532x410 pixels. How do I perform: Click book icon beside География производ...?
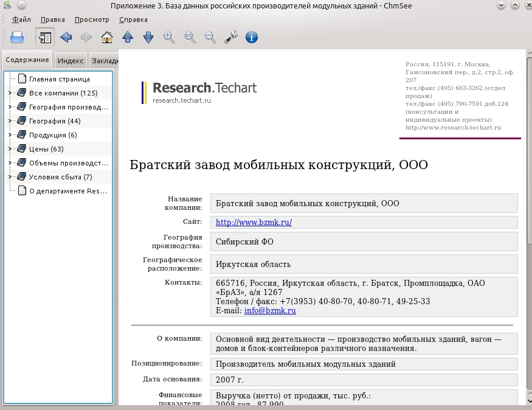coord(22,106)
